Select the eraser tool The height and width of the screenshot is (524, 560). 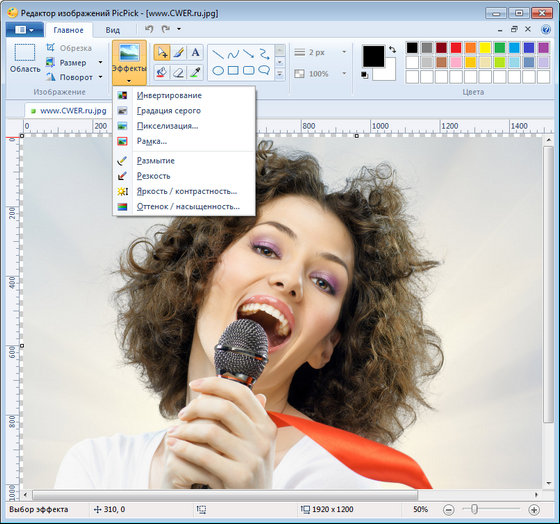click(x=178, y=73)
